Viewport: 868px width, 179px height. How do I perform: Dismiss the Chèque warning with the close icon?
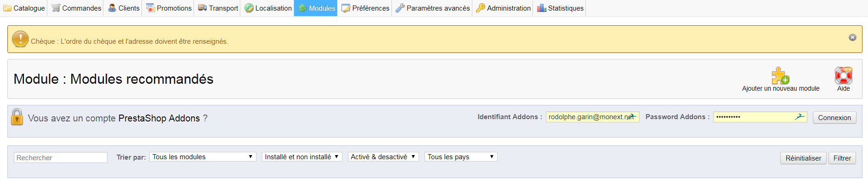click(x=852, y=37)
